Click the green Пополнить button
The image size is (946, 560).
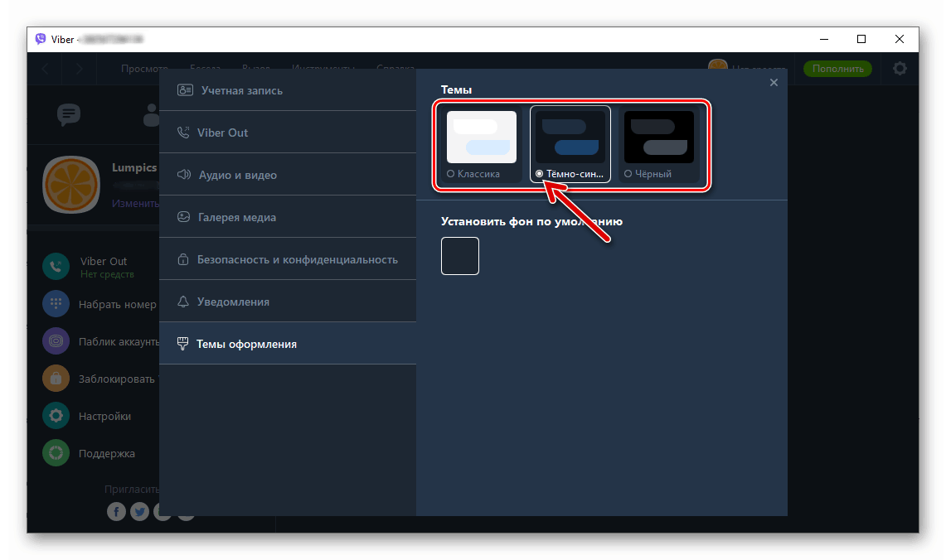(x=837, y=69)
